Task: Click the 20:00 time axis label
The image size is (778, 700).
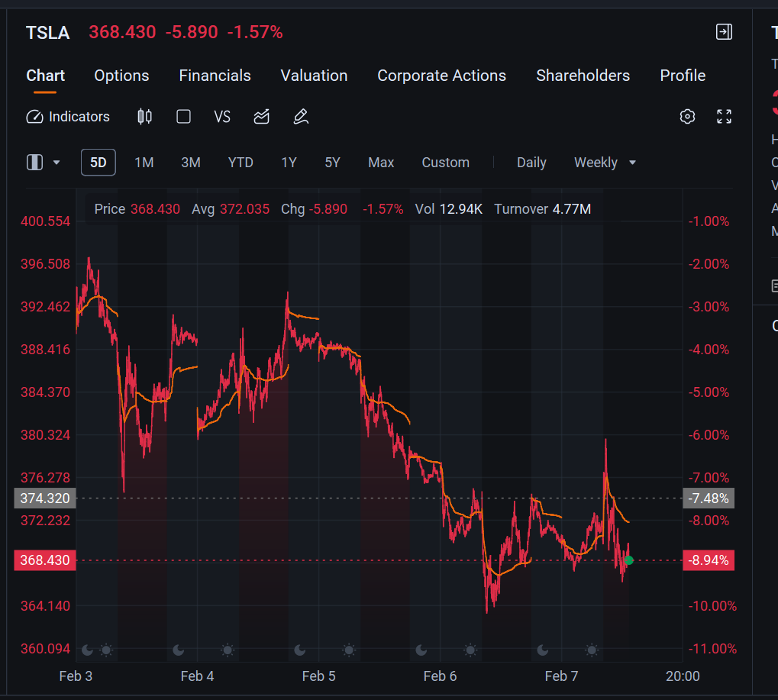Action: point(683,676)
